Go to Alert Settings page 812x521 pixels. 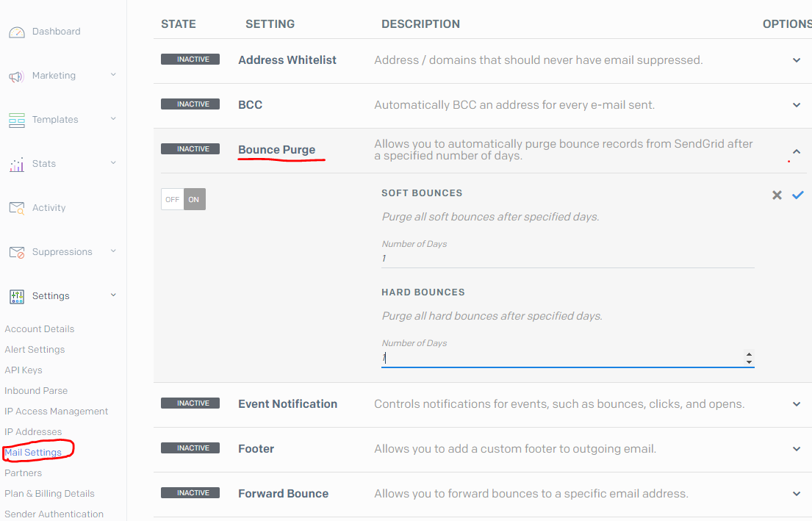point(35,350)
